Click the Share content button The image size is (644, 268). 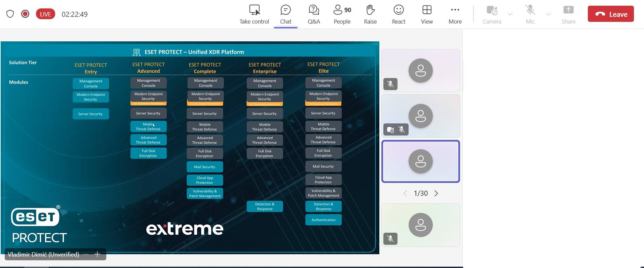(x=569, y=14)
